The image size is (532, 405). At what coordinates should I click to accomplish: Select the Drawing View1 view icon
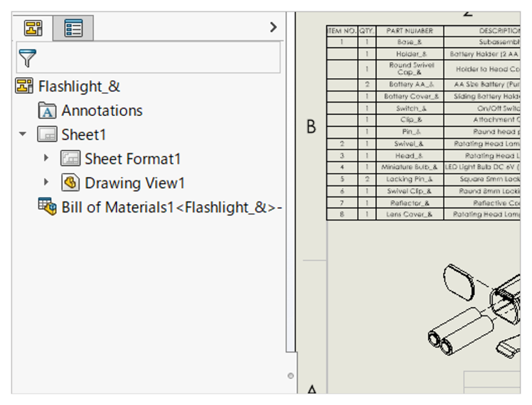[x=70, y=183]
